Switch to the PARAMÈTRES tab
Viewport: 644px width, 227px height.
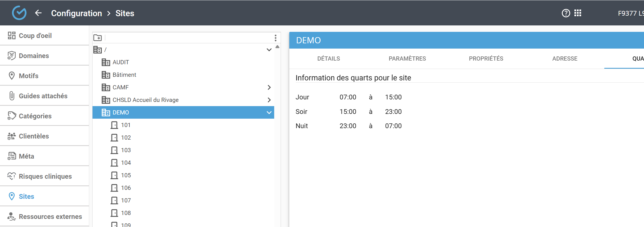(x=407, y=59)
